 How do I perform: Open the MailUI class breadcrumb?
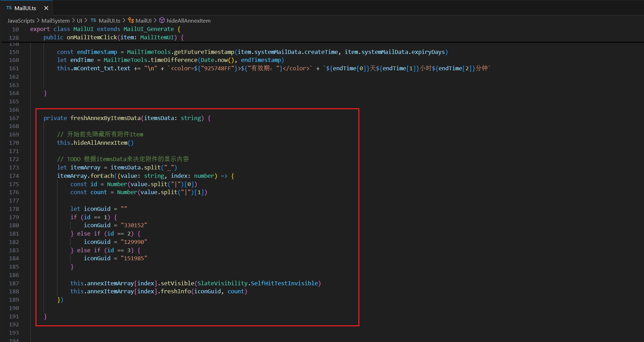tap(144, 21)
